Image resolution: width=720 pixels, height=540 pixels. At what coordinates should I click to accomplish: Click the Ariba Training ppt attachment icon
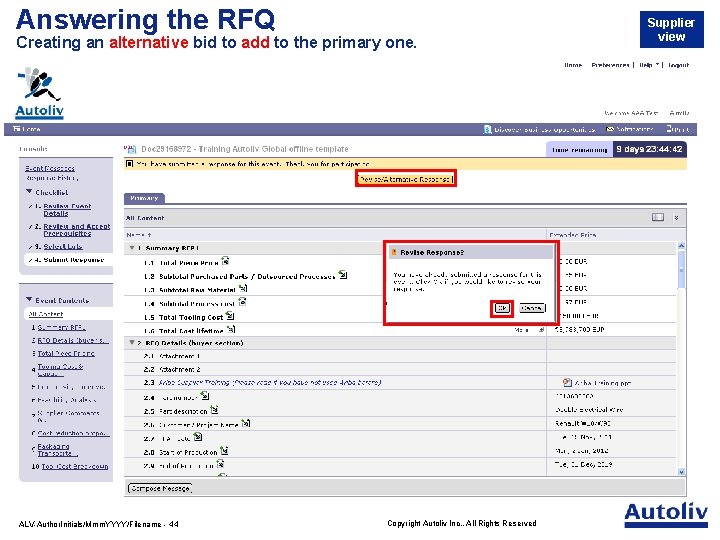[567, 382]
